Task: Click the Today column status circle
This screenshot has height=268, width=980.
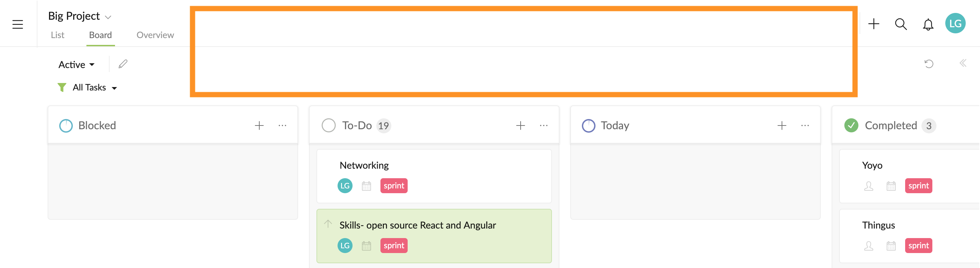Action: coord(589,126)
